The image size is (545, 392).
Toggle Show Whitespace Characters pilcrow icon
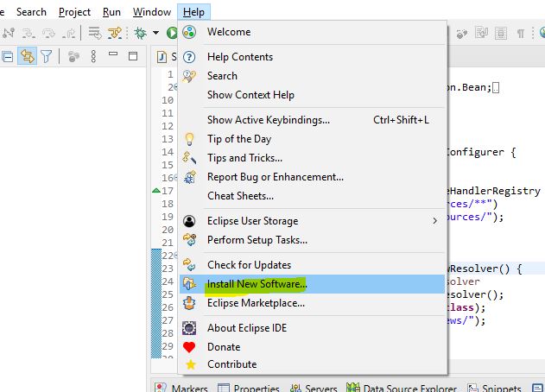520,34
